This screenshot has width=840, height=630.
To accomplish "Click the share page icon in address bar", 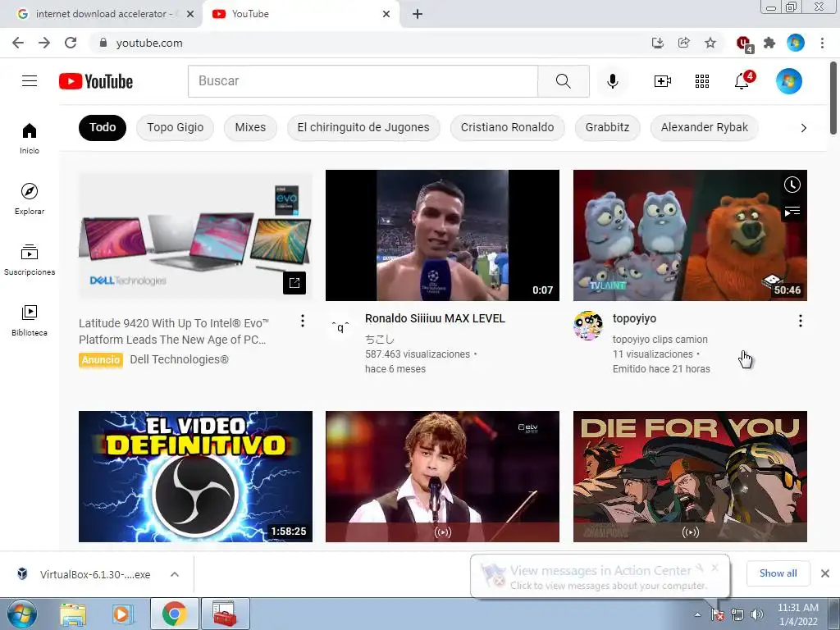I will point(683,43).
